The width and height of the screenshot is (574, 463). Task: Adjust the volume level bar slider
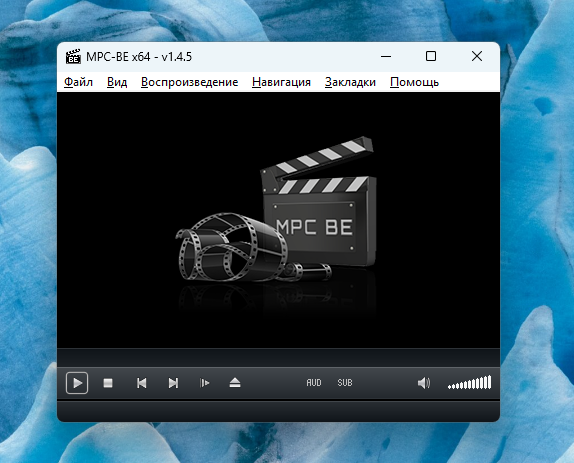[x=469, y=382]
